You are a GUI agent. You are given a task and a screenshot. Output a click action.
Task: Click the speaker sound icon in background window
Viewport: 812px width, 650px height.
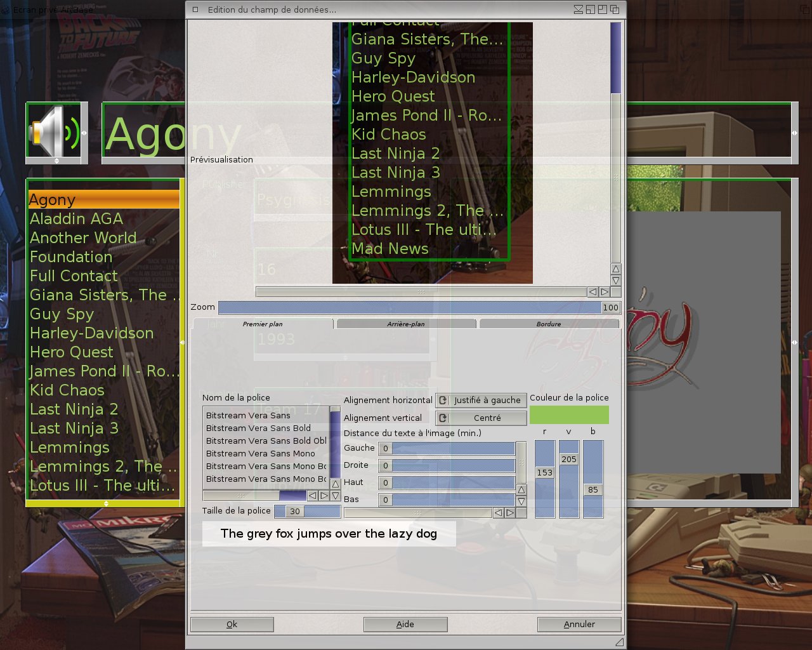pyautogui.click(x=56, y=132)
